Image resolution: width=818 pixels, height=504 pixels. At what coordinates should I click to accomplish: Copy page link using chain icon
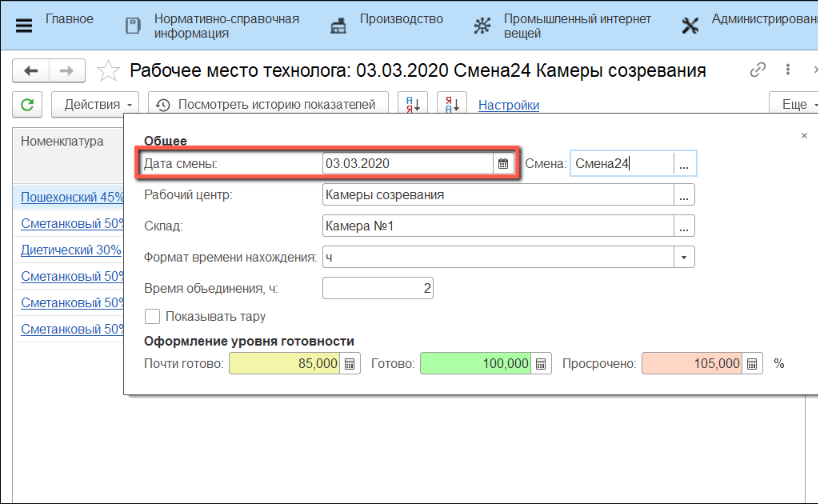758,70
